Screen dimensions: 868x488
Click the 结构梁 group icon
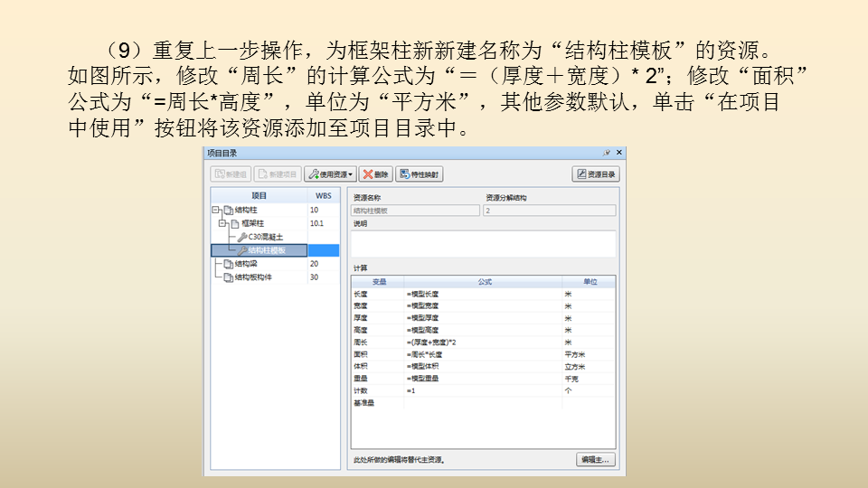point(228,264)
